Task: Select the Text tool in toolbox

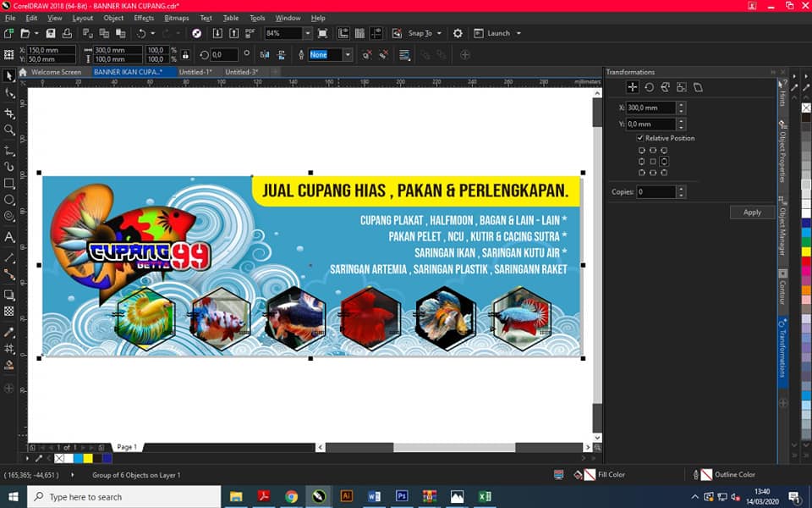Action: tap(8, 237)
